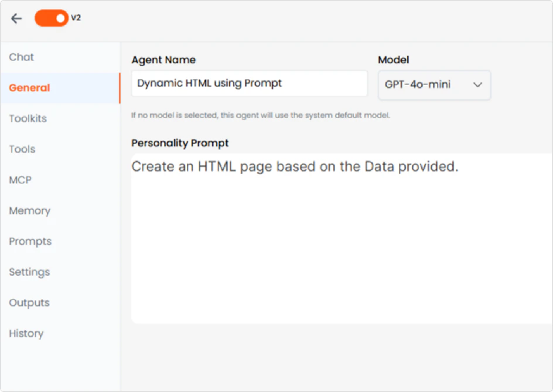Click the Model field label

pyautogui.click(x=393, y=60)
